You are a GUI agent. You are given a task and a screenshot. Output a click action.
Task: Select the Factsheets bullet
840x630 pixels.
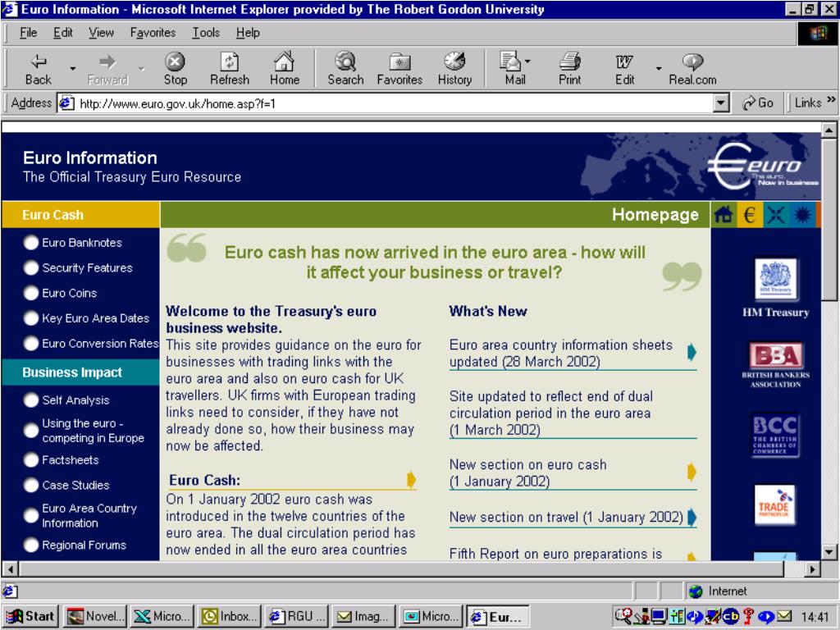point(31,460)
